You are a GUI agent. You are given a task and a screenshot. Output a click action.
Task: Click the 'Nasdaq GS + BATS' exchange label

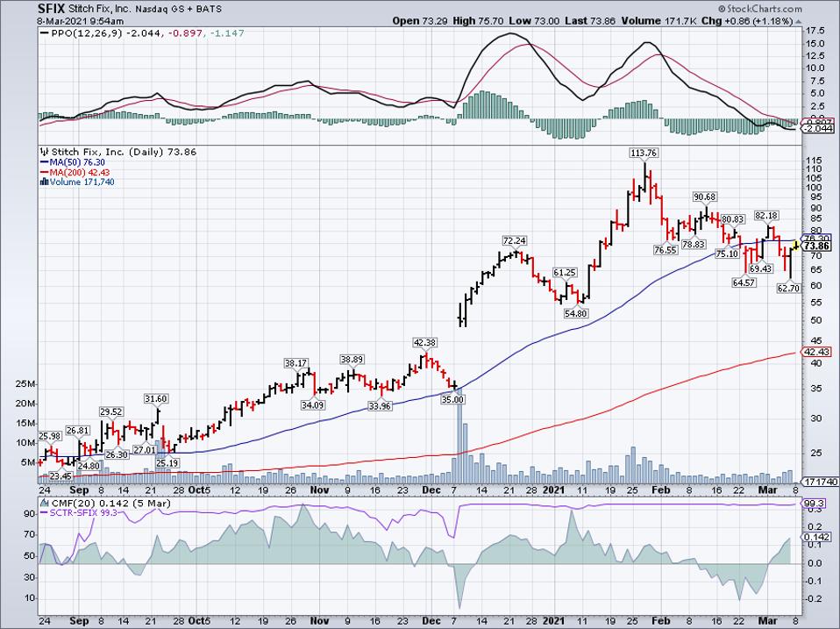click(x=178, y=10)
